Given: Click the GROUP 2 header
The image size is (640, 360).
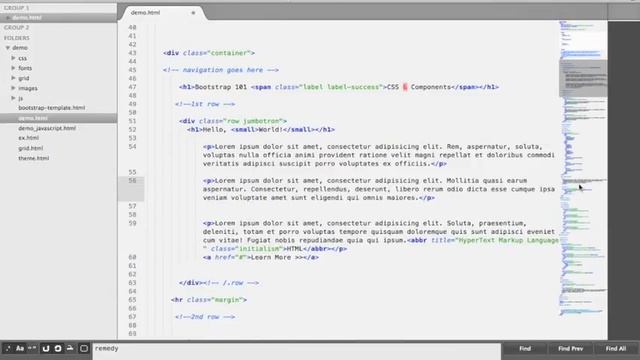Looking at the screenshot, I should coord(16,27).
